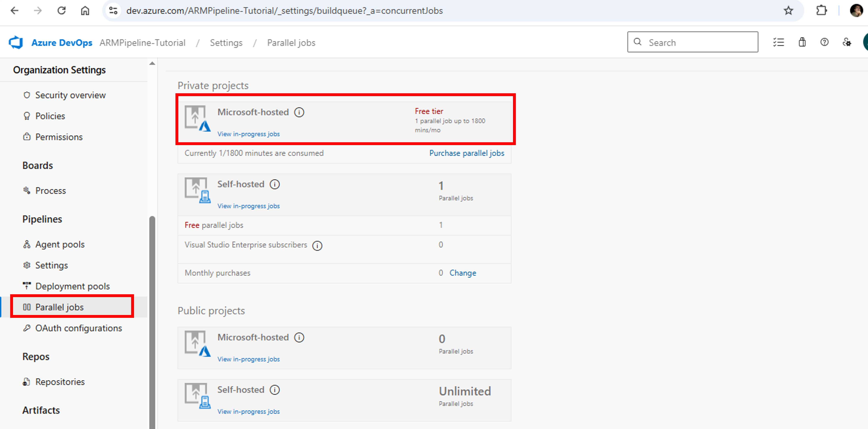The height and width of the screenshot is (429, 868).
Task: Open the Help question mark icon
Action: (824, 42)
